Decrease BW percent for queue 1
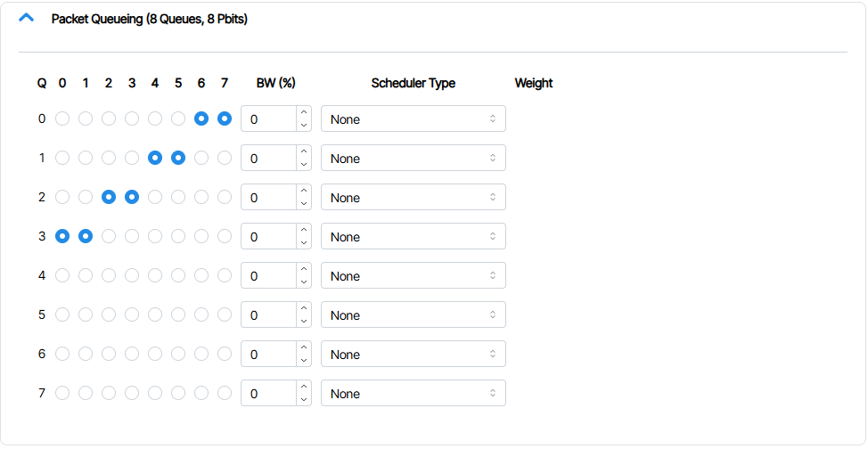This screenshot has width=868, height=449. pyautogui.click(x=304, y=165)
